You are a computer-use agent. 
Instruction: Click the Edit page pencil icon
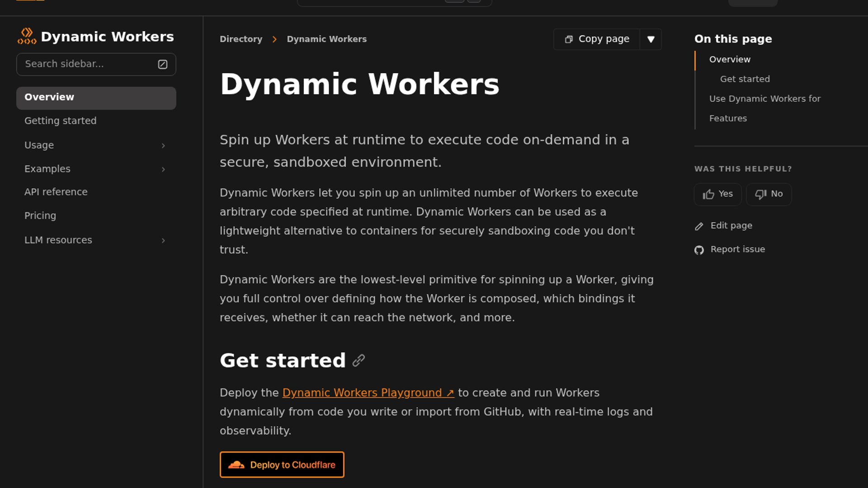point(699,226)
